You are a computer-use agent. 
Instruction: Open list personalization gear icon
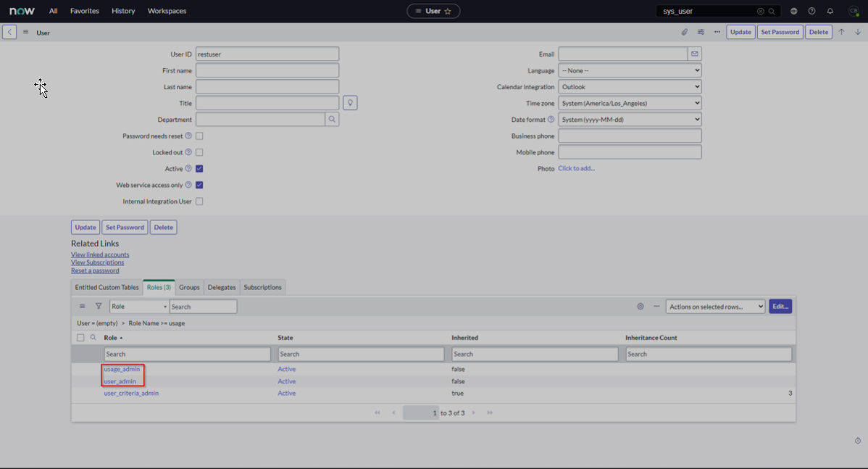coord(640,307)
